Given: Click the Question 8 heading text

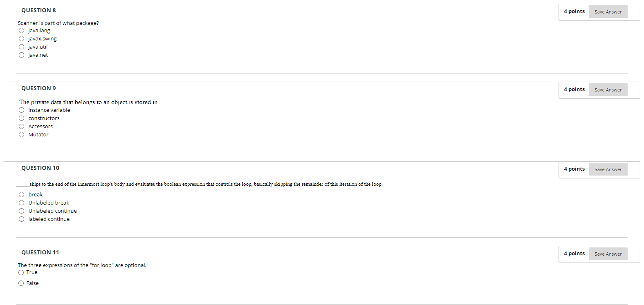Looking at the screenshot, I should coord(38,10).
